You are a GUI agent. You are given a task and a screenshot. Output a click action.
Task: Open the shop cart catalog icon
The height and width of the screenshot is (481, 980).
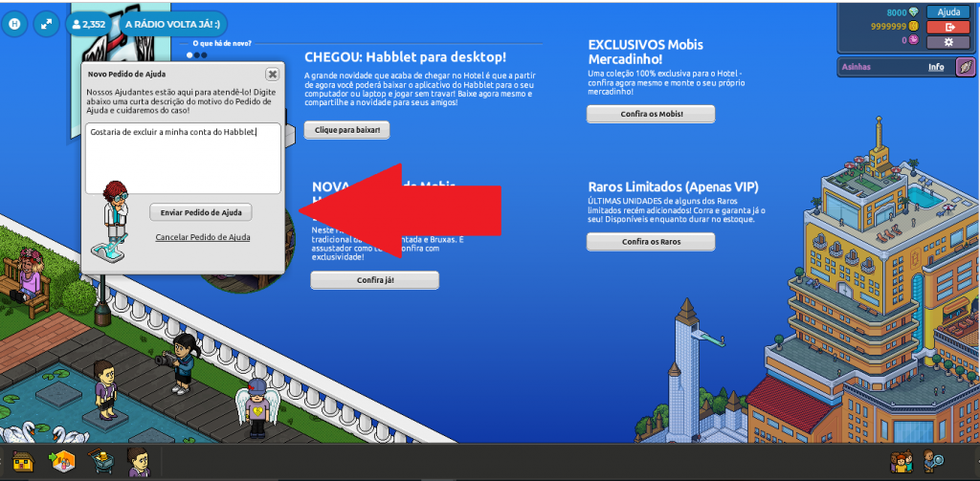click(x=100, y=461)
